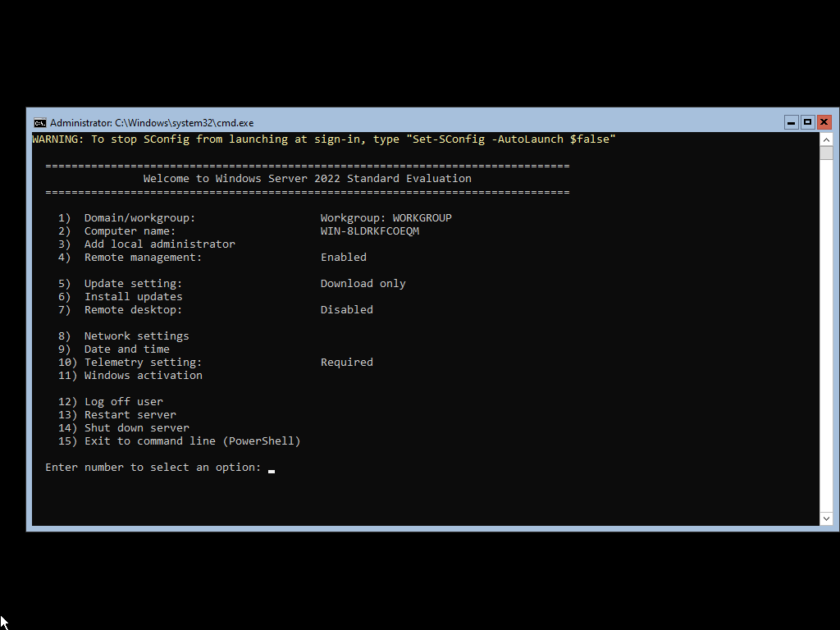Screen dimensions: 840x630
Task: Click the Update setting Download only text
Action: [363, 283]
